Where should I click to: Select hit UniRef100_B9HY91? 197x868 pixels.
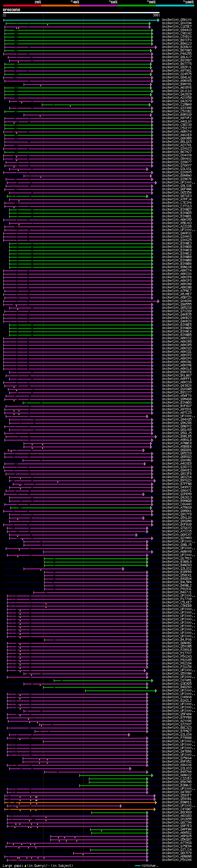[177, 84]
